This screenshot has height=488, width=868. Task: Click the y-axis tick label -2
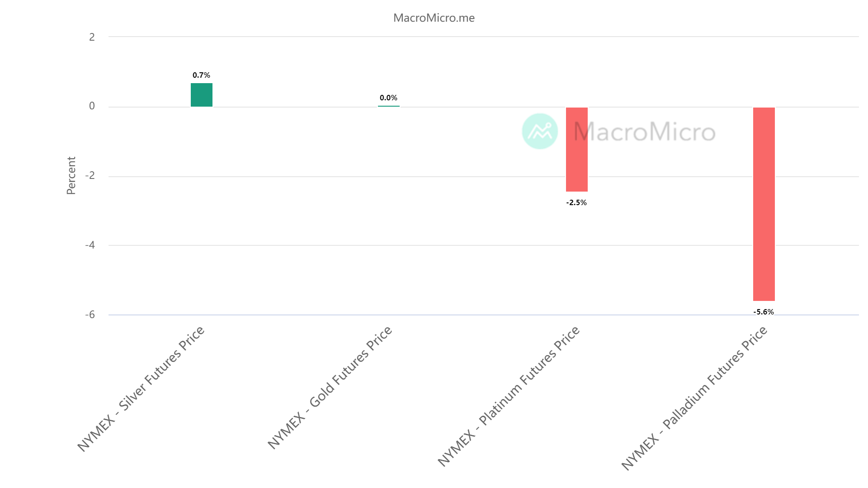pyautogui.click(x=90, y=176)
